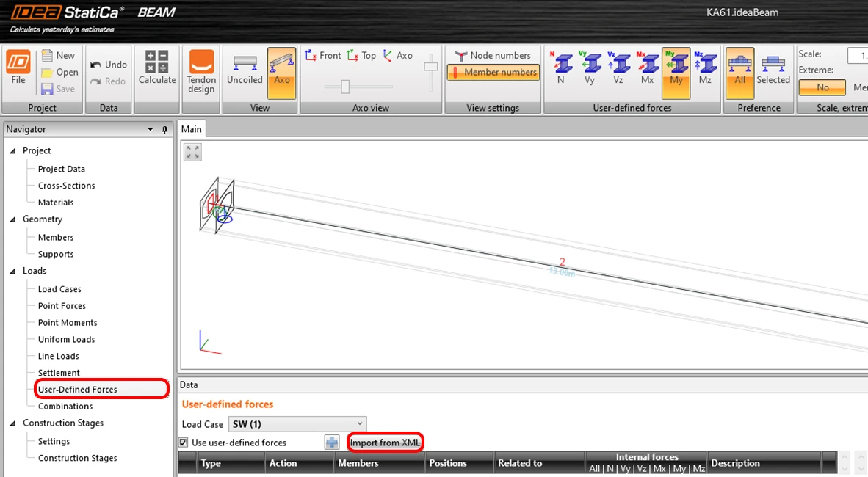Open Tendon design module
Image resolution: width=868 pixels, height=477 pixels.
point(201,73)
